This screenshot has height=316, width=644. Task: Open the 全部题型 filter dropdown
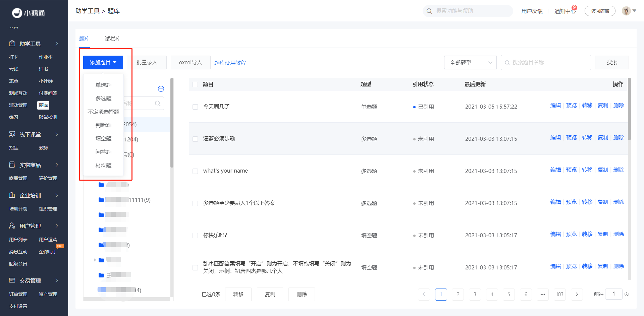pyautogui.click(x=470, y=63)
